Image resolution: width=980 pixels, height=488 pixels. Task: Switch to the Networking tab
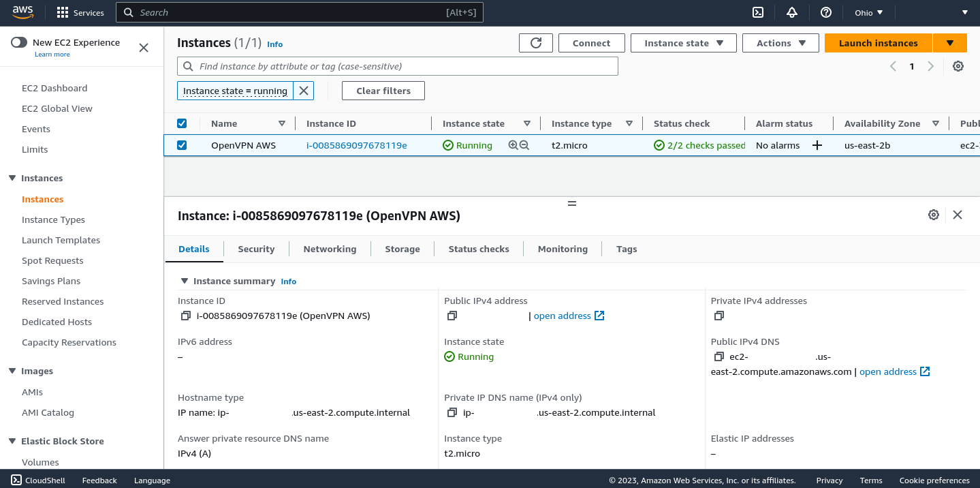pyautogui.click(x=330, y=248)
